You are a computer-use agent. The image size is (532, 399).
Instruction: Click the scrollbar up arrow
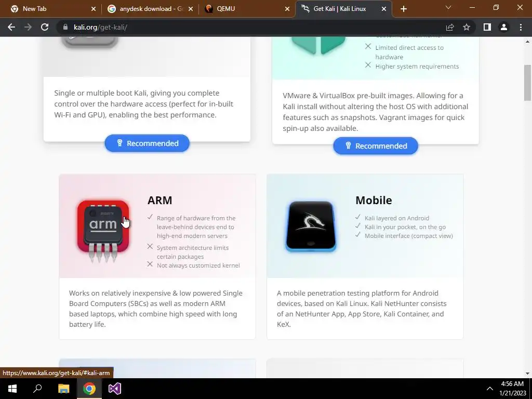point(527,42)
